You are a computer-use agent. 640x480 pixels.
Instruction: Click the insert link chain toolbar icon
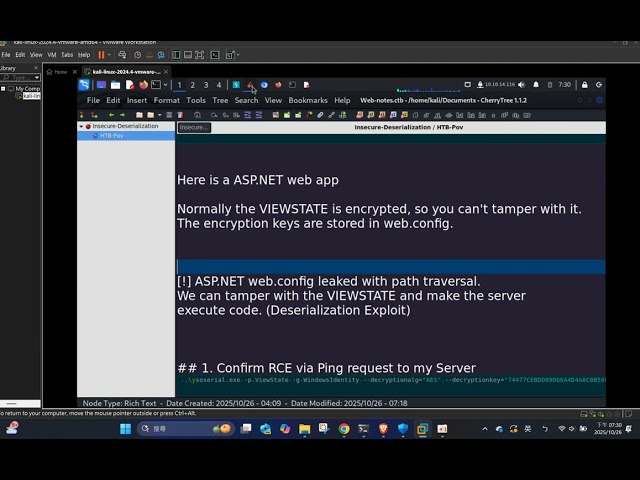click(x=331, y=115)
